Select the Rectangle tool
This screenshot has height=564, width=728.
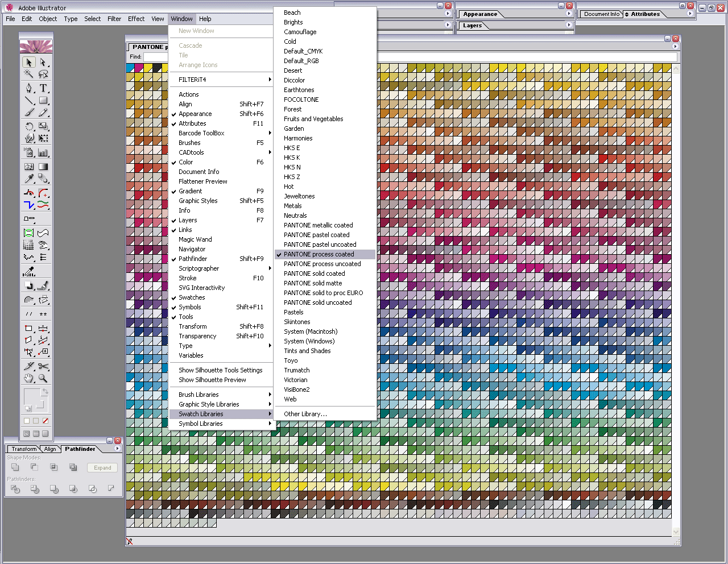43,100
